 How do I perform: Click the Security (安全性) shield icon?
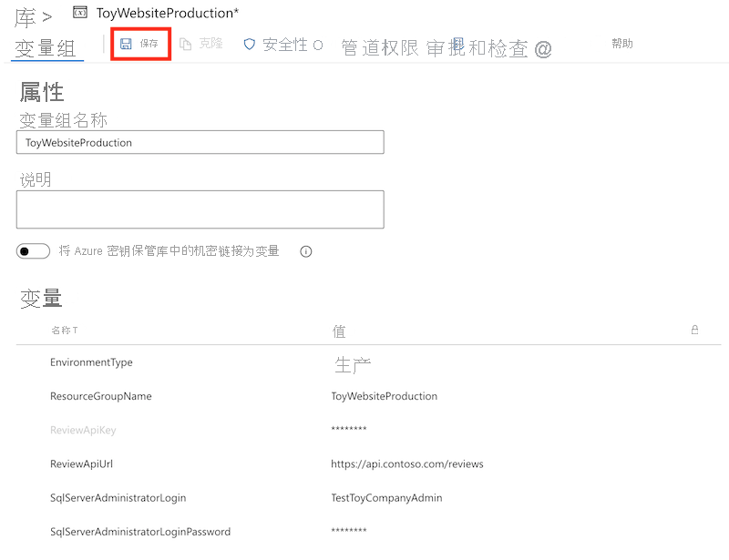tap(250, 44)
